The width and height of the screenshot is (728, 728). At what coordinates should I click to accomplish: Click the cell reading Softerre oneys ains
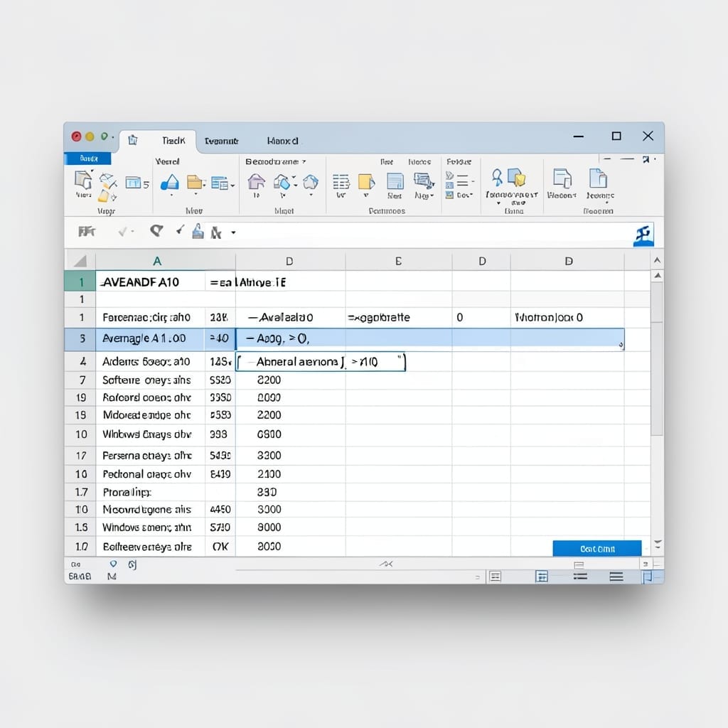coord(150,380)
